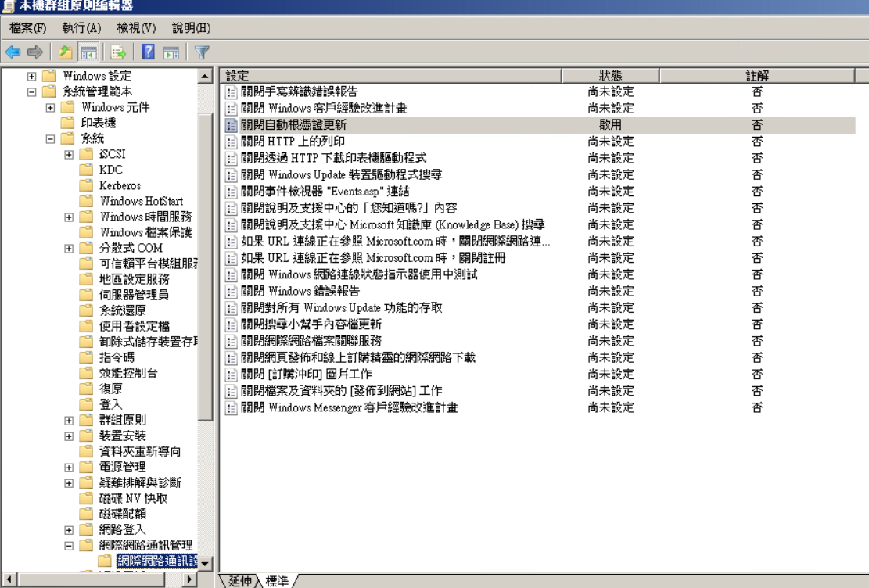This screenshot has height=588, width=869.
Task: Click the 印表機 folder icon
Action: pyautogui.click(x=68, y=123)
